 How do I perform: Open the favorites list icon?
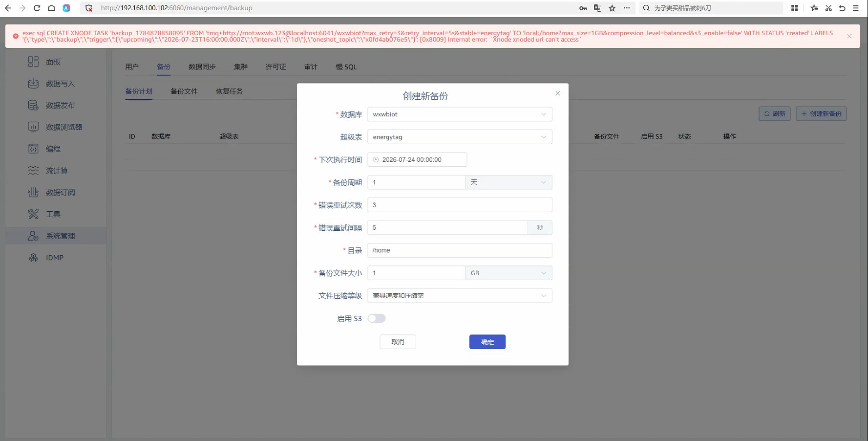(814, 8)
